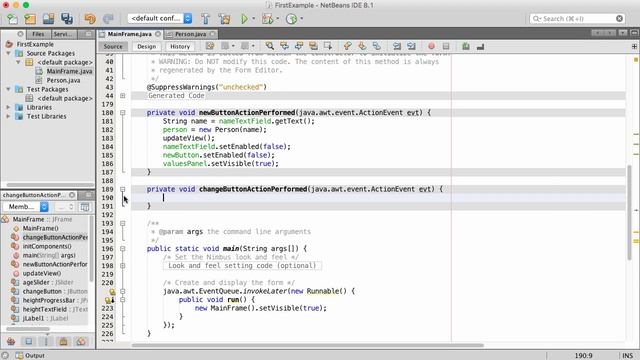Click Toggle Bookmark icon

coord(377,46)
